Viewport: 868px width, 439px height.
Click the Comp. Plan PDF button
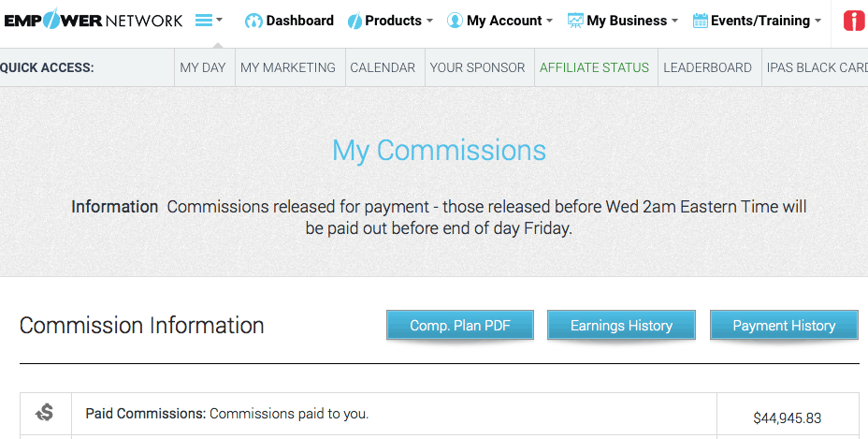pyautogui.click(x=460, y=326)
